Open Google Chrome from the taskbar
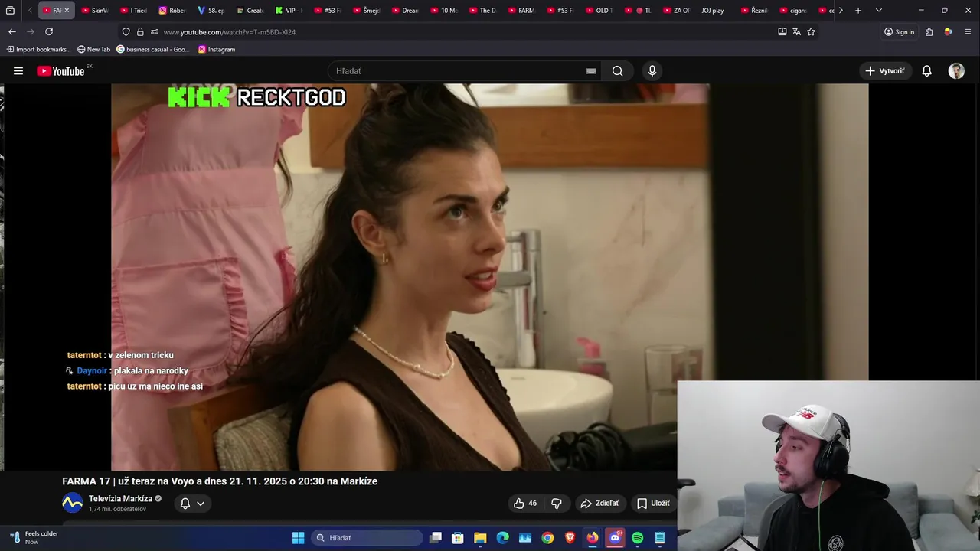 coord(547,538)
